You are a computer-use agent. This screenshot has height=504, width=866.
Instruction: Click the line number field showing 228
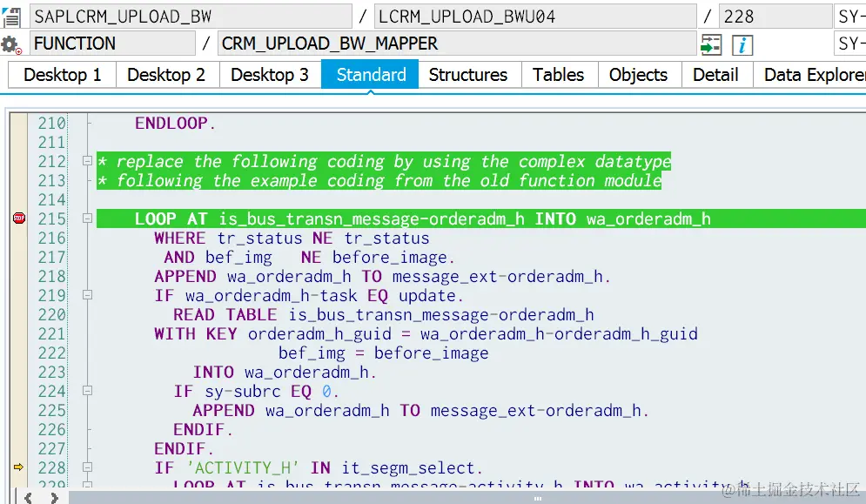coord(775,17)
